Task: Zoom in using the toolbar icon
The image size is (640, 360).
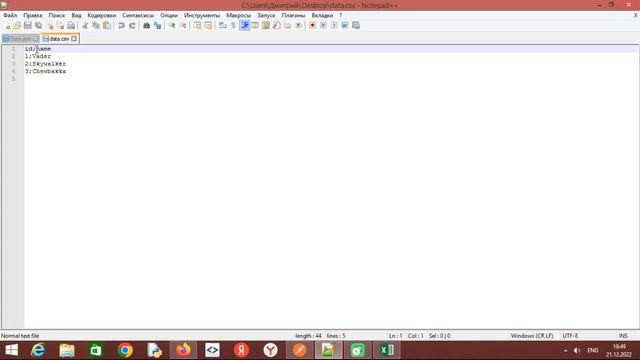Action: click(172, 26)
